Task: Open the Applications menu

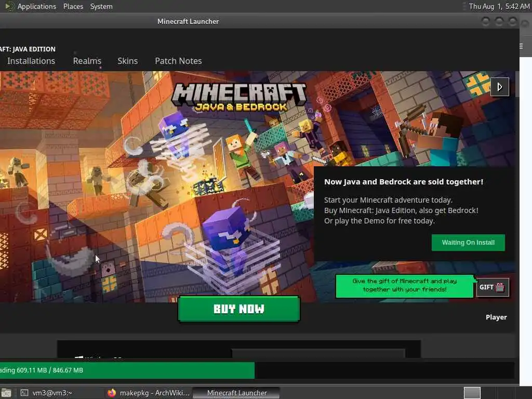Action: point(37,6)
